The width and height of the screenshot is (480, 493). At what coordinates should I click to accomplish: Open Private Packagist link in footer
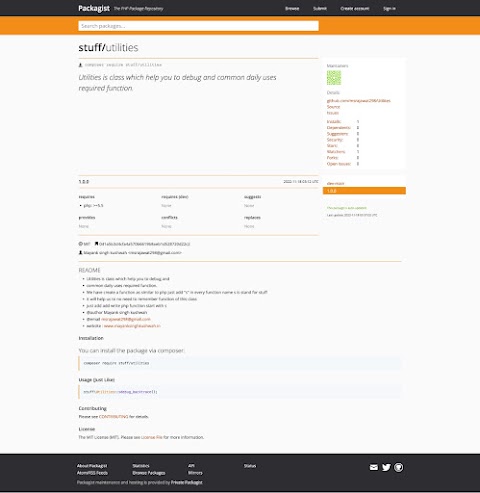tap(187, 482)
